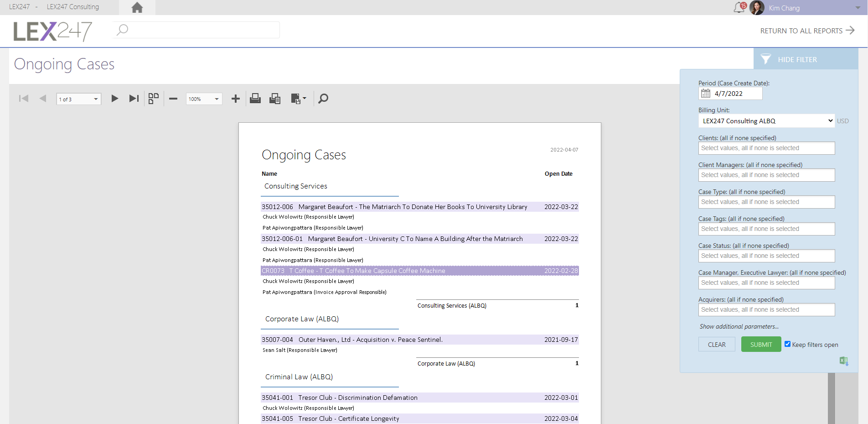Go to the home page icon
This screenshot has height=424, width=868.
pyautogui.click(x=137, y=8)
